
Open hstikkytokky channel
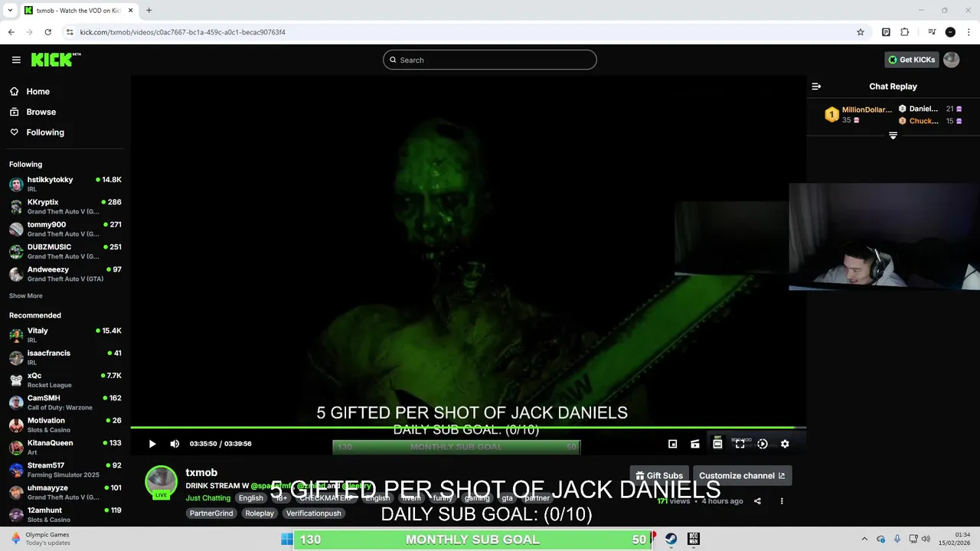click(65, 184)
